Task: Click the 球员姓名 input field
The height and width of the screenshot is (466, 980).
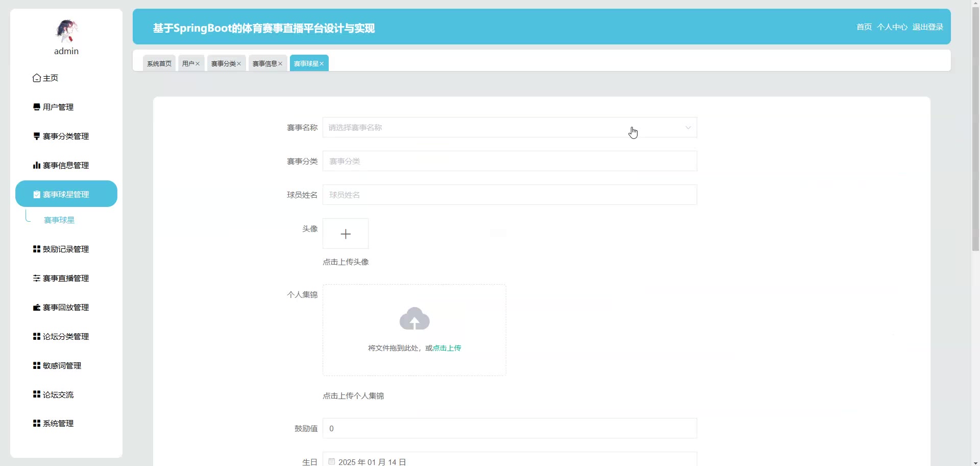Action: pyautogui.click(x=509, y=195)
